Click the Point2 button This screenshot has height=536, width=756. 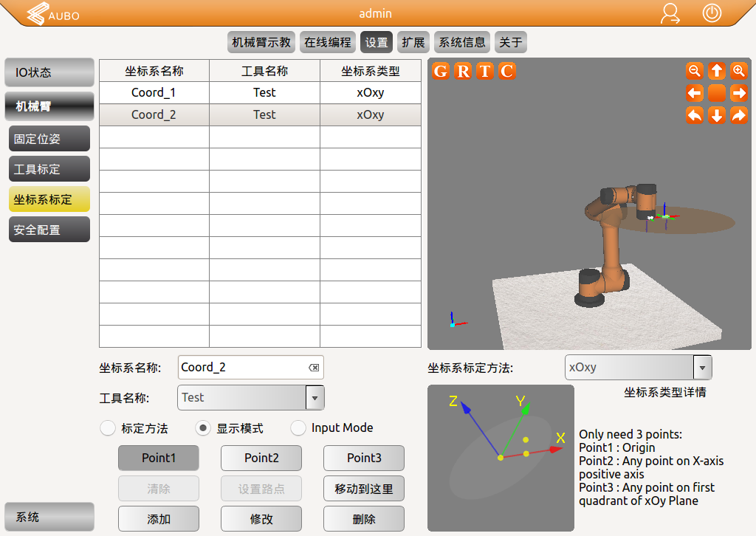261,458
